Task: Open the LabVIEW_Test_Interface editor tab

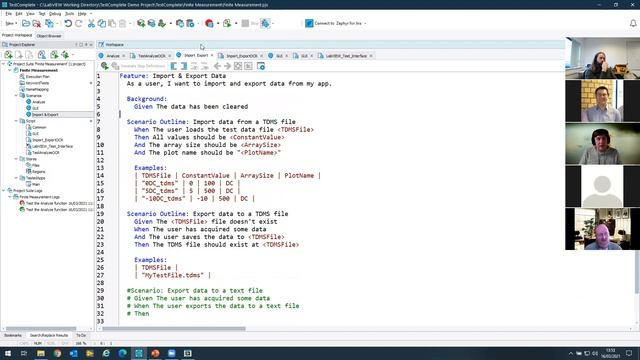Action: (346, 56)
